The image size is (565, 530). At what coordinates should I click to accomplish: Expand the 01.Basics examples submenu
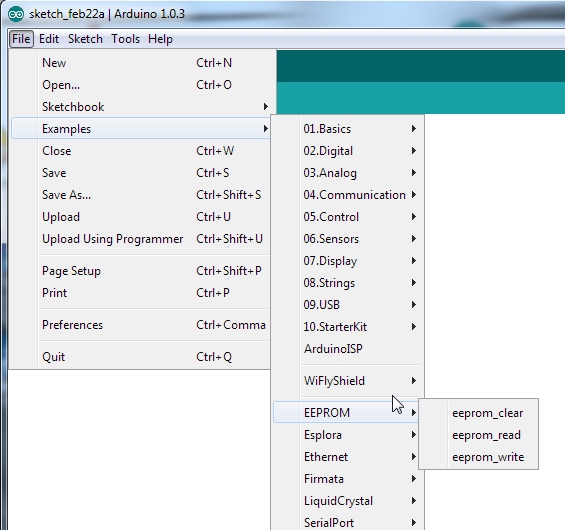(347, 129)
